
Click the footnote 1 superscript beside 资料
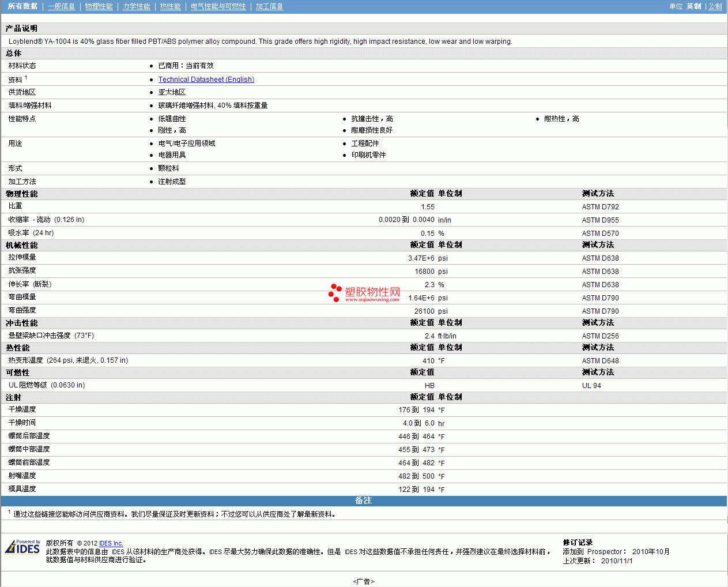point(26,78)
